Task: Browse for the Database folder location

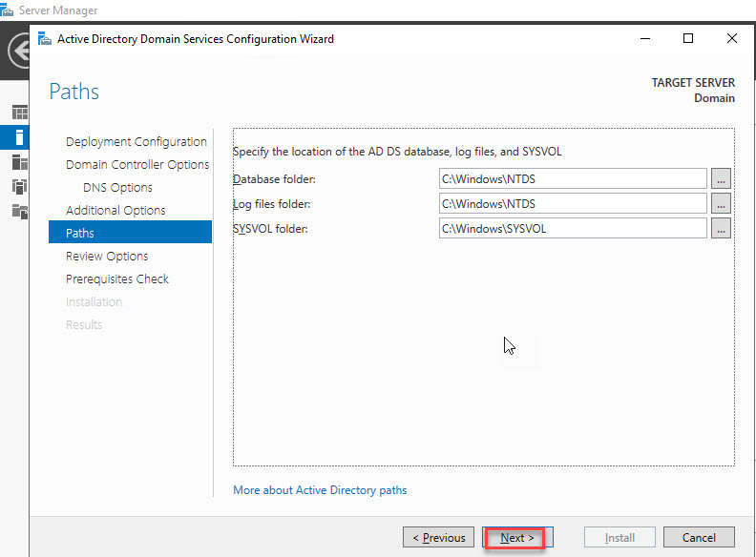Action: click(x=721, y=178)
